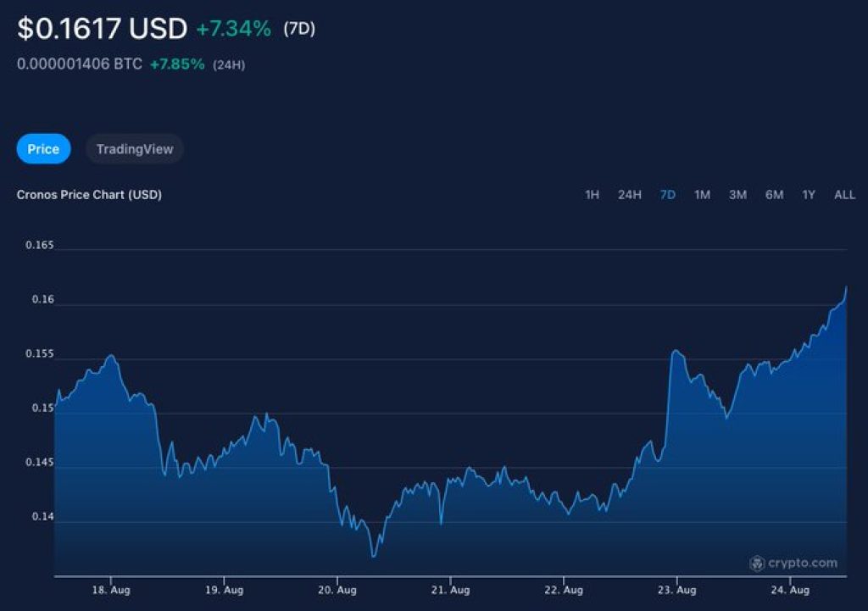Image resolution: width=868 pixels, height=611 pixels.
Task: Select the 7D time range
Action: pos(668,195)
